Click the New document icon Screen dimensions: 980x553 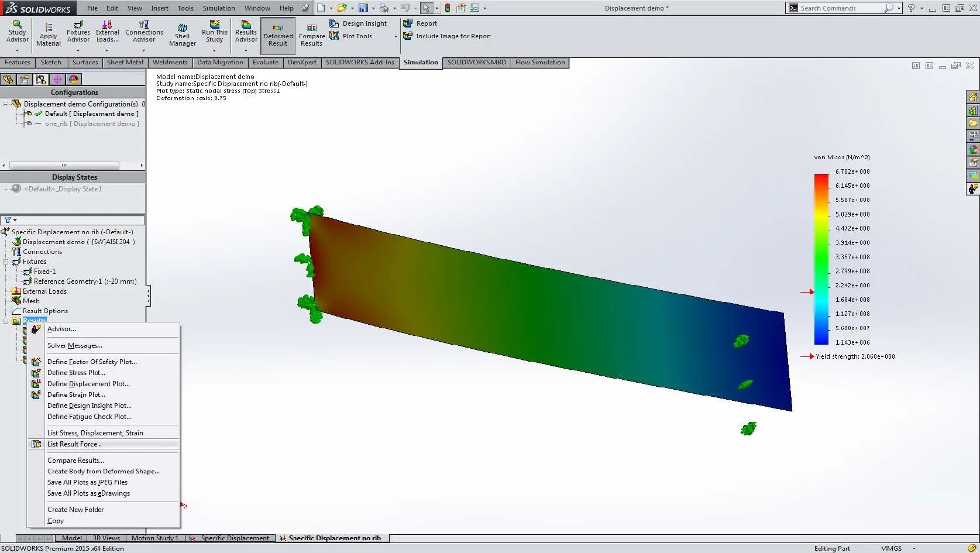pos(321,8)
